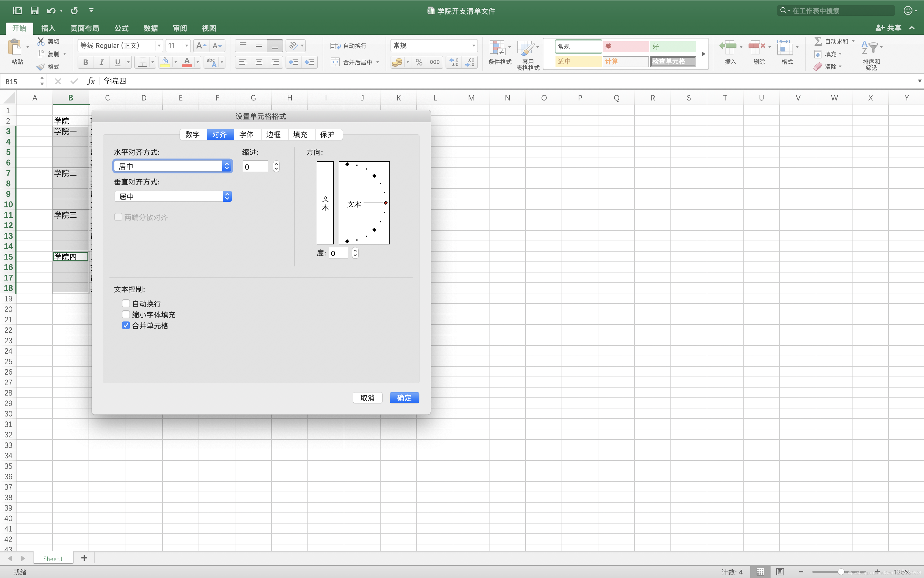Click the percent style icon
The width and height of the screenshot is (924, 578).
(419, 62)
